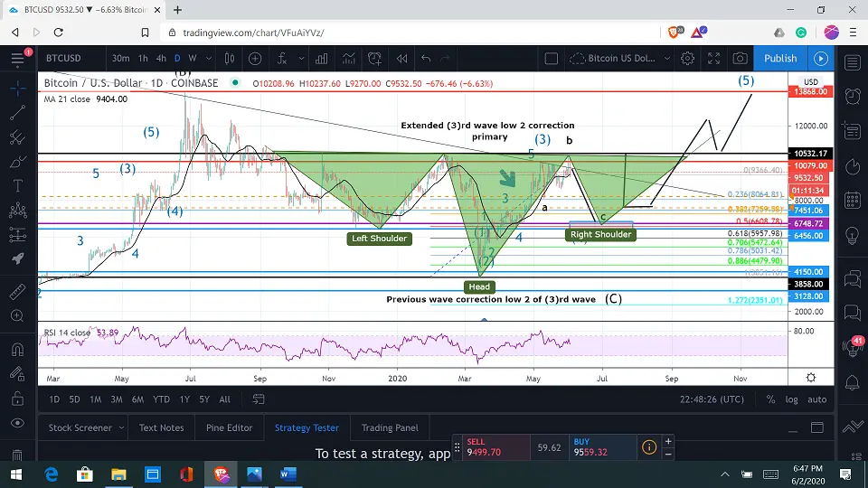Open the indicators fx menu
This screenshot has width=868, height=488.
(282, 59)
